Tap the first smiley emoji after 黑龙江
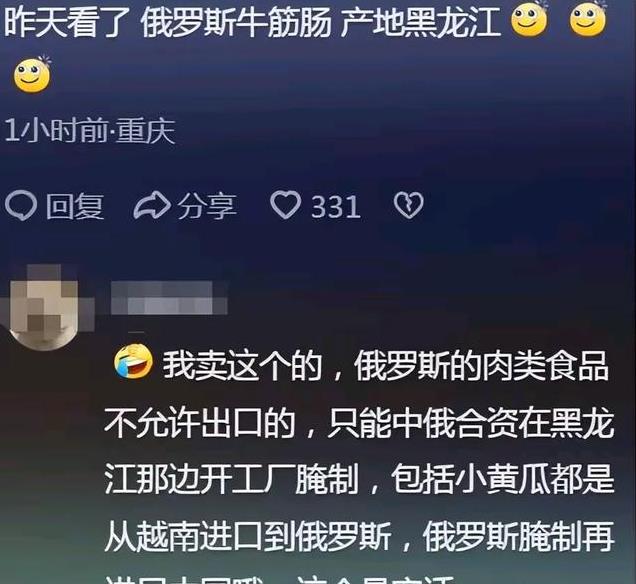636x584 pixels. (529, 19)
